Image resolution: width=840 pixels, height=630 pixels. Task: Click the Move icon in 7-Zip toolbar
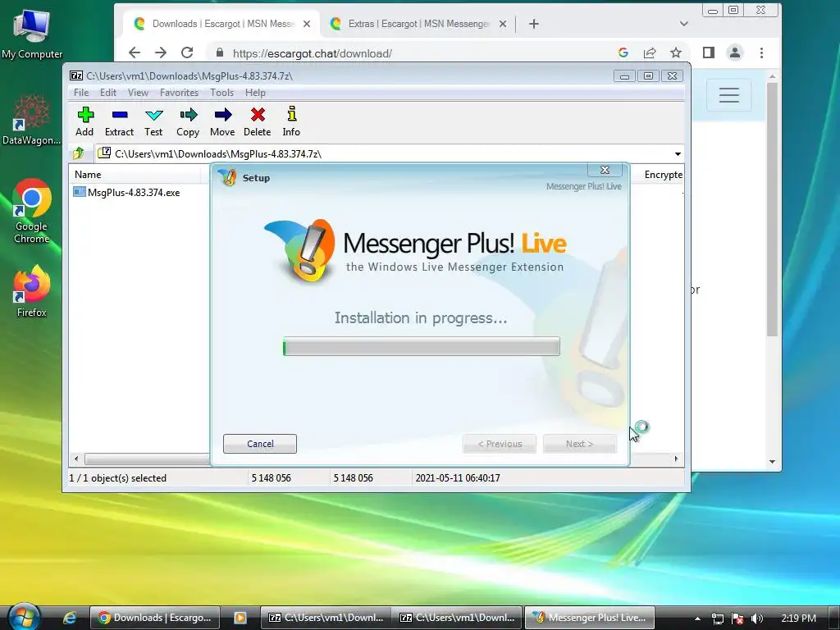(x=222, y=115)
